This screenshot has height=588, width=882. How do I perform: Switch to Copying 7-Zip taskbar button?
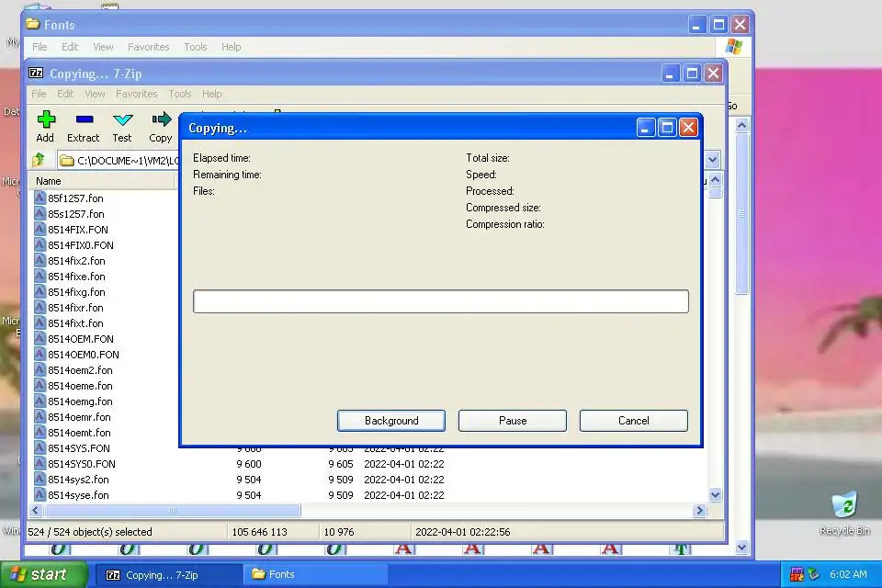click(167, 574)
